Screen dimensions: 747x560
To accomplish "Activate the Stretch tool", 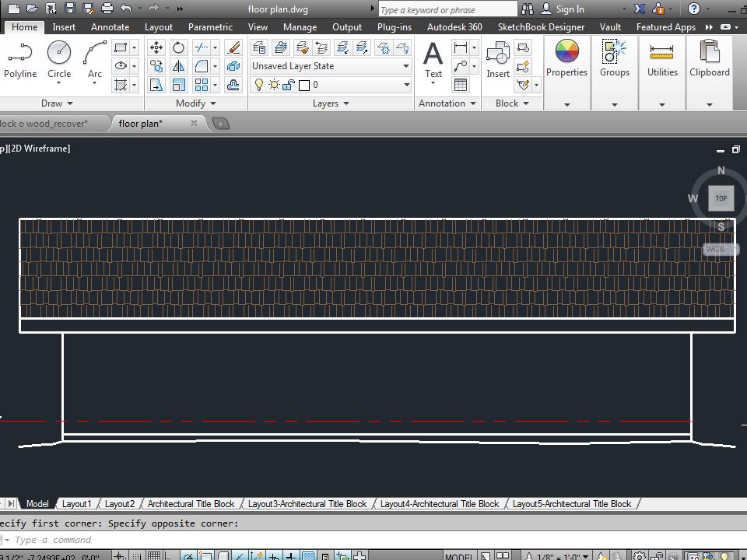I will 156,85.
